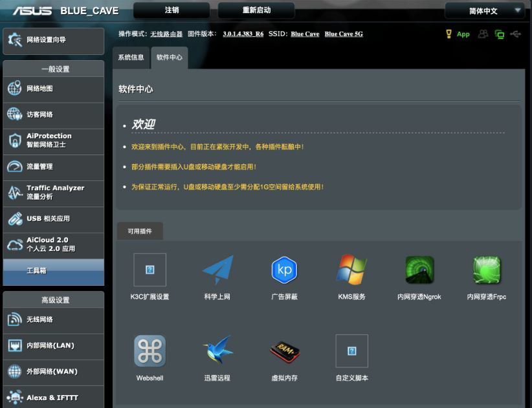Screen dimensions: 532x408
Task: Select the KMS服务 Windows logo plugin
Action: coord(351,270)
